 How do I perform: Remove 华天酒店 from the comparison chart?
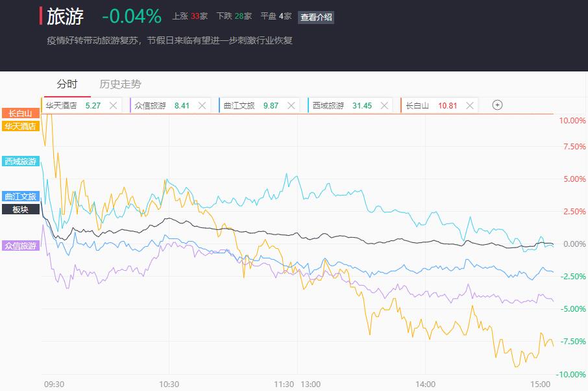tap(113, 105)
